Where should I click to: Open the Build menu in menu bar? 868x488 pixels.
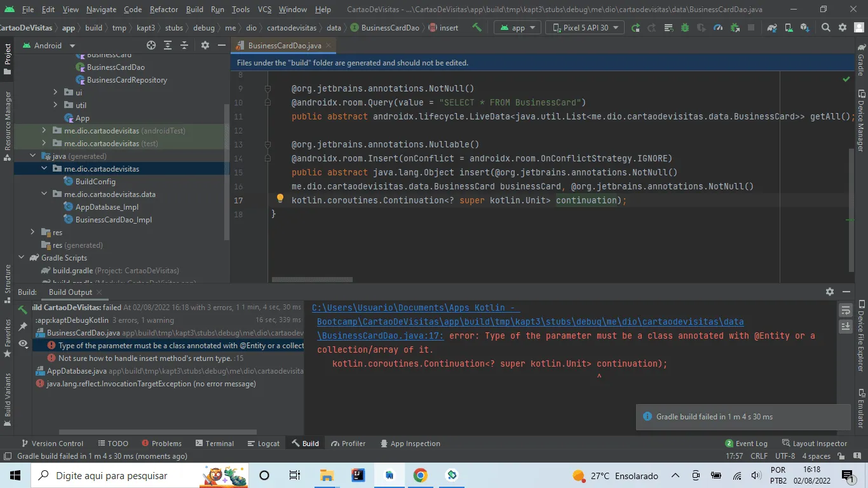pyautogui.click(x=194, y=10)
